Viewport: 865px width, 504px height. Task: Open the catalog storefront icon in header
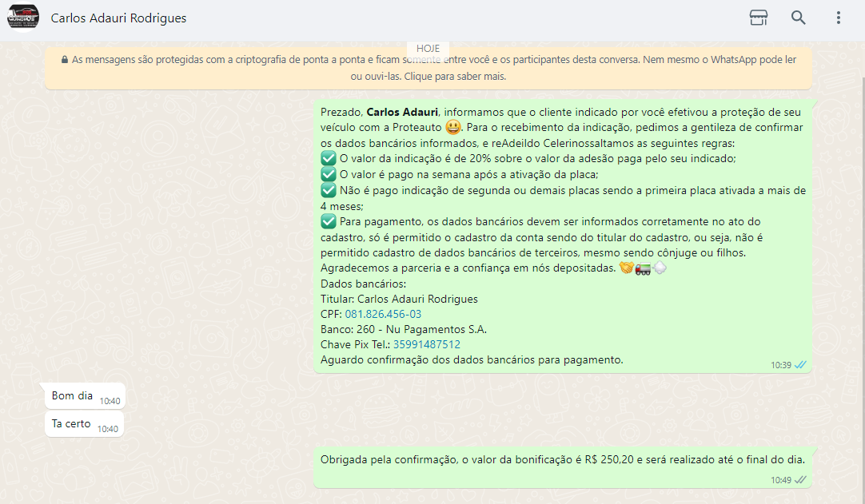pyautogui.click(x=758, y=18)
